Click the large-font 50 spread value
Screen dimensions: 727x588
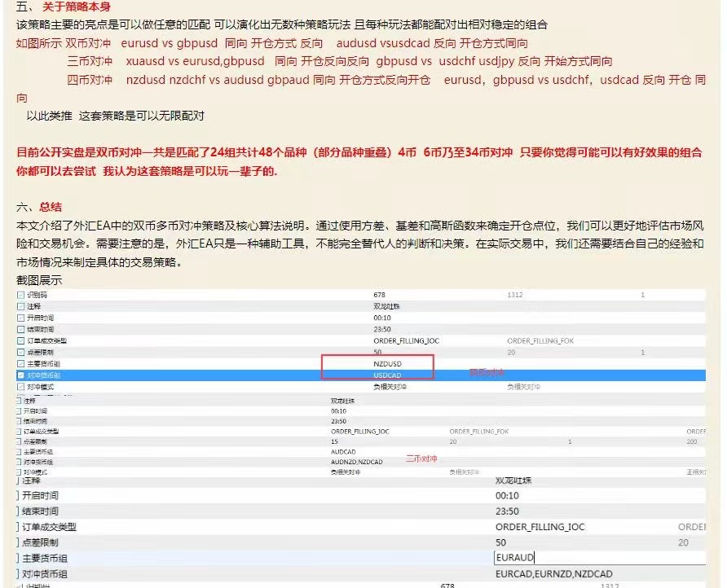[500, 542]
